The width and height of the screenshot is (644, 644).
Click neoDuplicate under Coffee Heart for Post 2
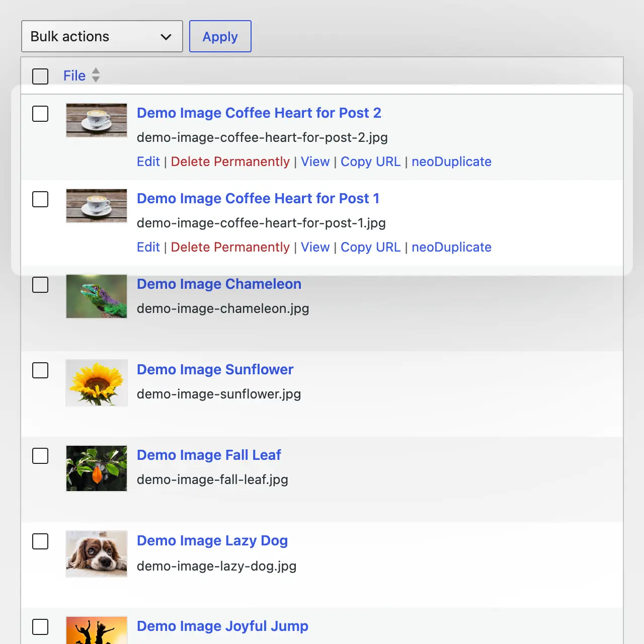(x=452, y=162)
